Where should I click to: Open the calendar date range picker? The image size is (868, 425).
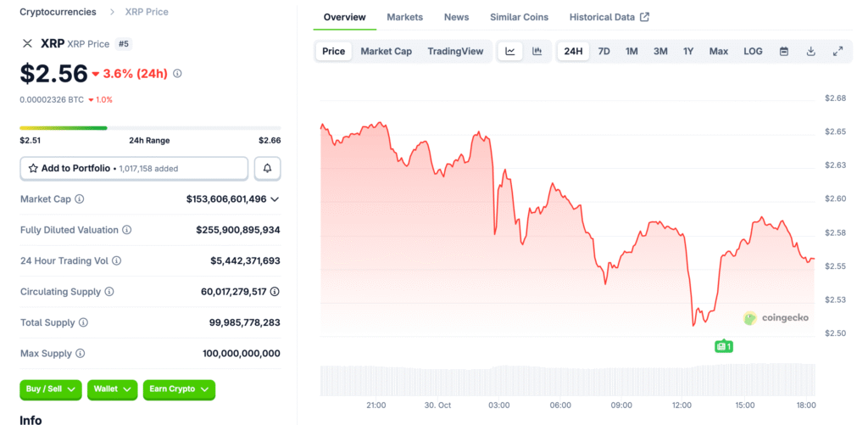pyautogui.click(x=784, y=51)
